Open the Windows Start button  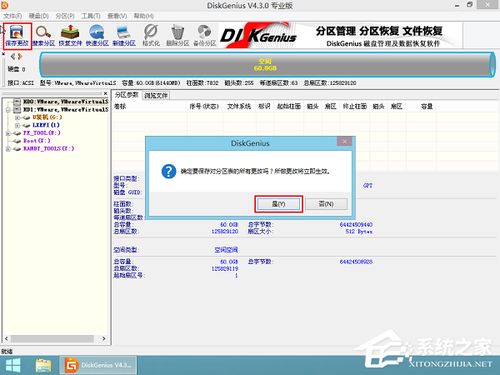[x=13, y=365]
